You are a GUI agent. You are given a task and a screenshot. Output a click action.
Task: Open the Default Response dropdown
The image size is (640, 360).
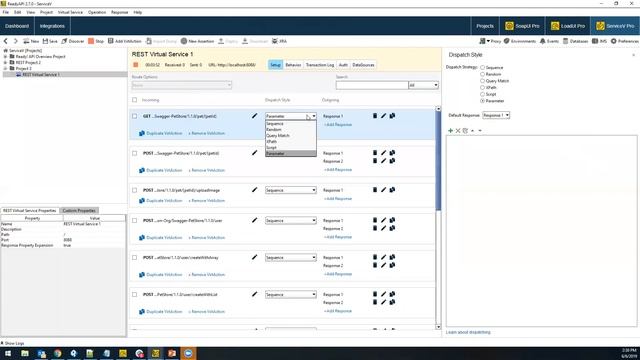click(496, 116)
